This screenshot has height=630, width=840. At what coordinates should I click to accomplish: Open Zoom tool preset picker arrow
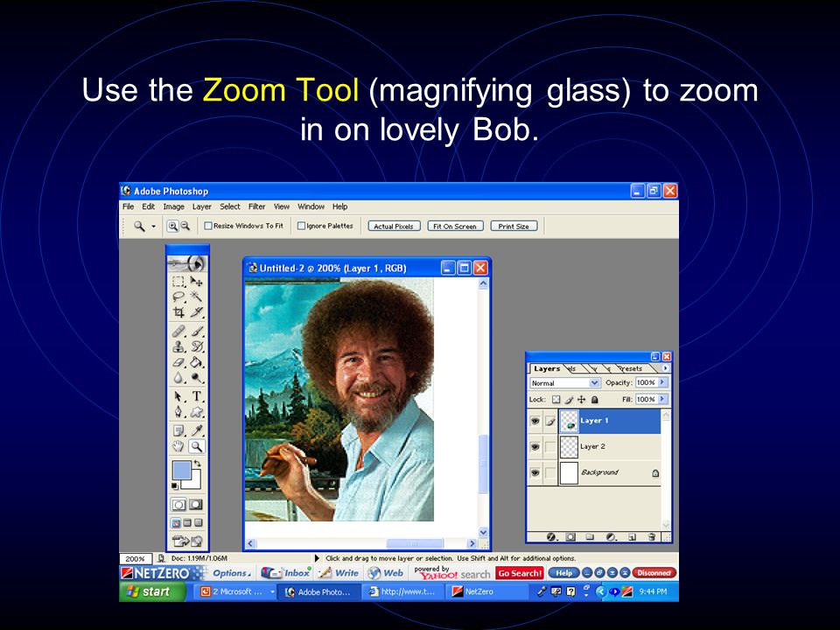click(153, 227)
